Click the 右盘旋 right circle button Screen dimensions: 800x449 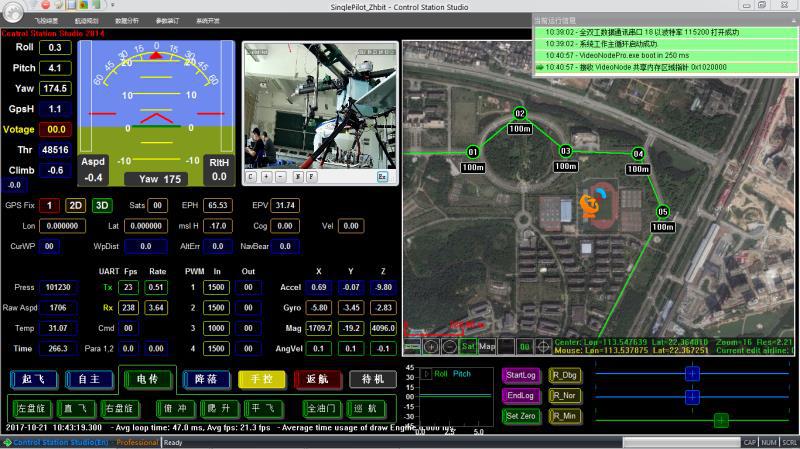(119, 408)
